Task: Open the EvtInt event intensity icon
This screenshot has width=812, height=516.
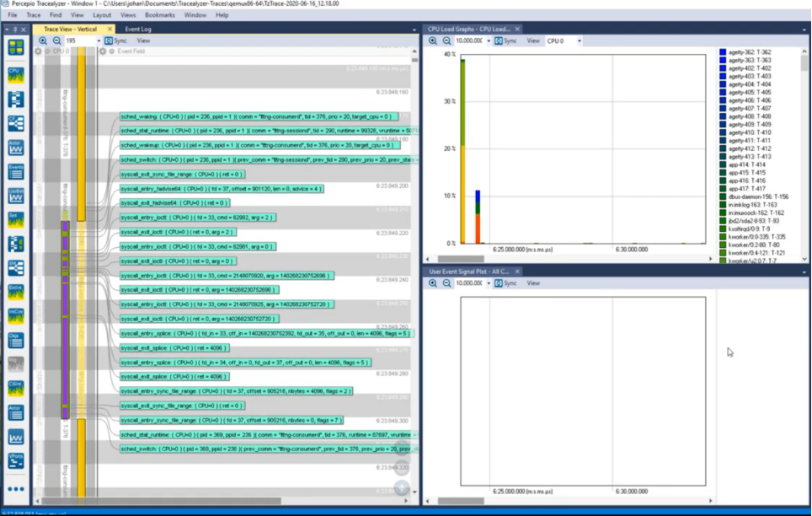Action: (15, 292)
